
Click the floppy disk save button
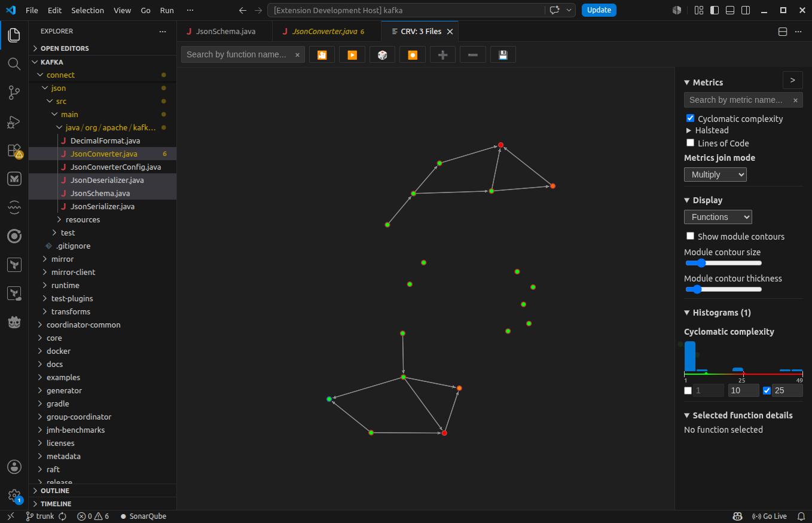(x=503, y=54)
